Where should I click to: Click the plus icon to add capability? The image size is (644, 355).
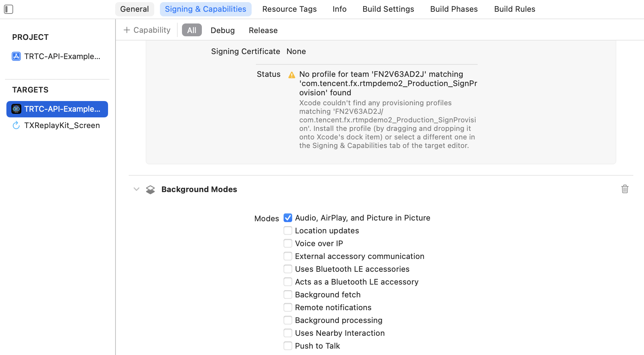[127, 30]
